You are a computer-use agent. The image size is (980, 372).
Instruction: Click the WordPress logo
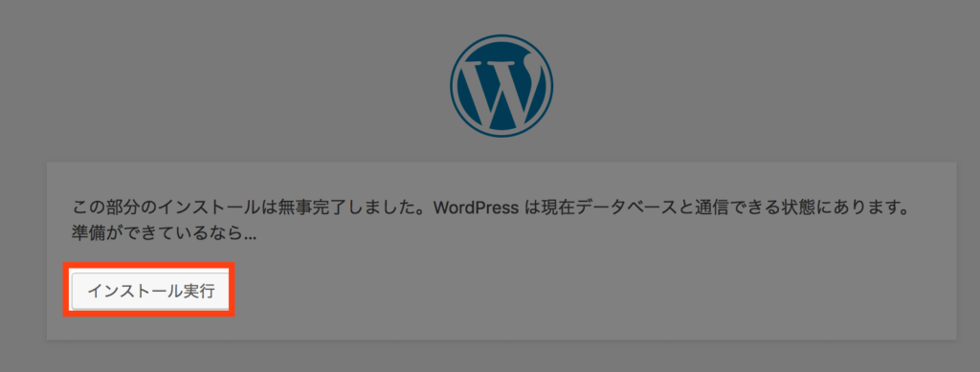pos(501,86)
